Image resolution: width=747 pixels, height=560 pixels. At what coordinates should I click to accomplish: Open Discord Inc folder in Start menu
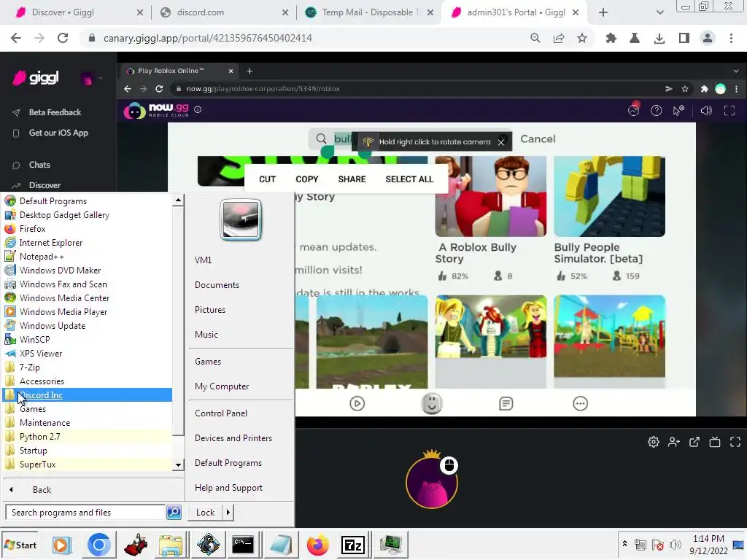point(88,394)
